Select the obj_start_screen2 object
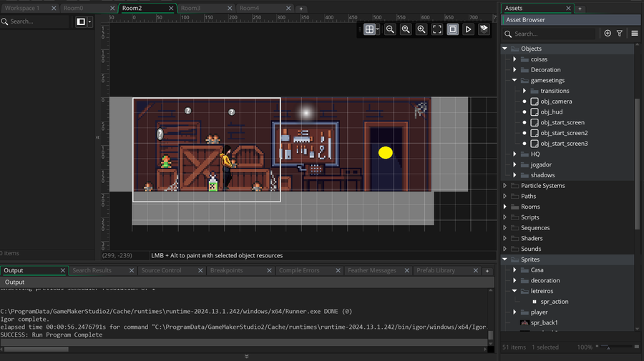The height and width of the screenshot is (361, 644). (x=564, y=133)
